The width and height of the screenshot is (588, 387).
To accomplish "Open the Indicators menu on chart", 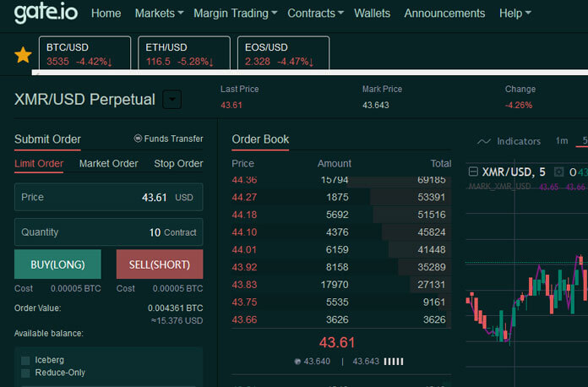I will click(519, 141).
